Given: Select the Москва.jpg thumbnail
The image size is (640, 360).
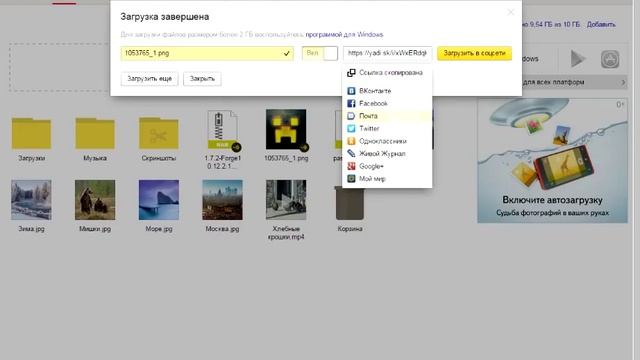Looking at the screenshot, I should pyautogui.click(x=222, y=200).
